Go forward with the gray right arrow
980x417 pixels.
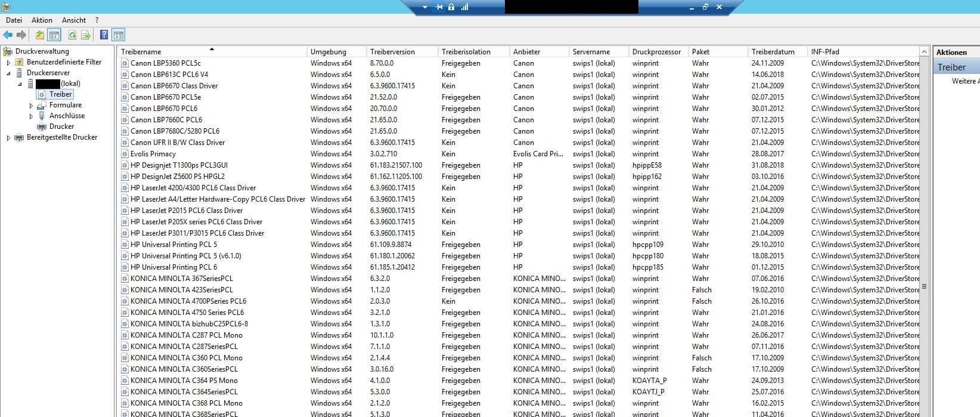21,35
